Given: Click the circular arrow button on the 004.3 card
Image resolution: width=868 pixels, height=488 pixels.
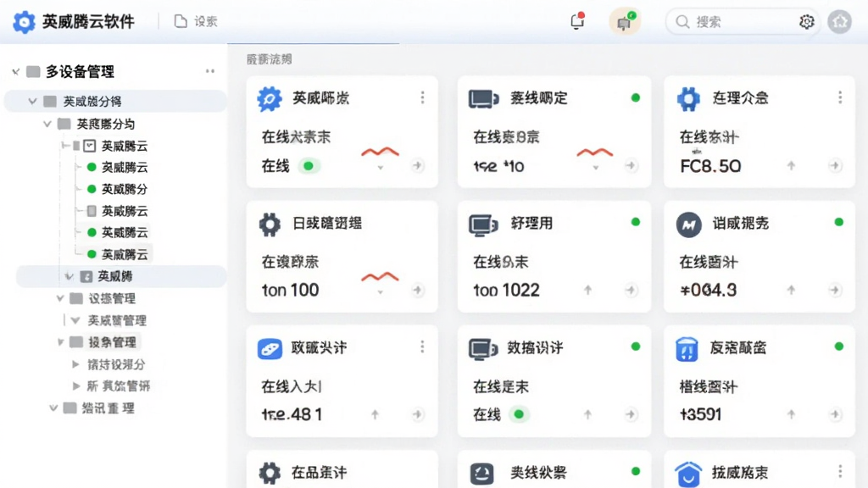Looking at the screenshot, I should coord(834,290).
